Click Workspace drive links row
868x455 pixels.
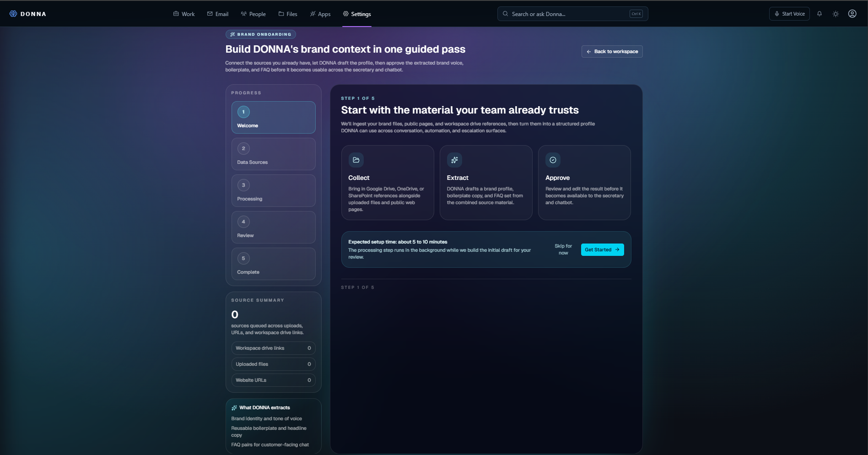pyautogui.click(x=273, y=348)
